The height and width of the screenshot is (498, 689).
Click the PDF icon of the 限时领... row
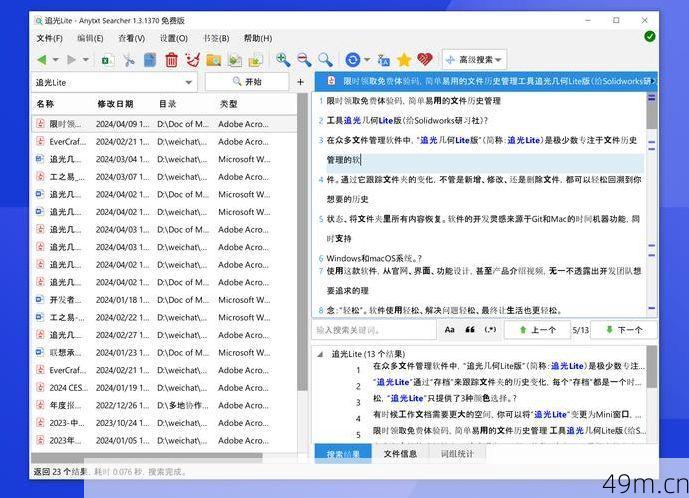40,124
